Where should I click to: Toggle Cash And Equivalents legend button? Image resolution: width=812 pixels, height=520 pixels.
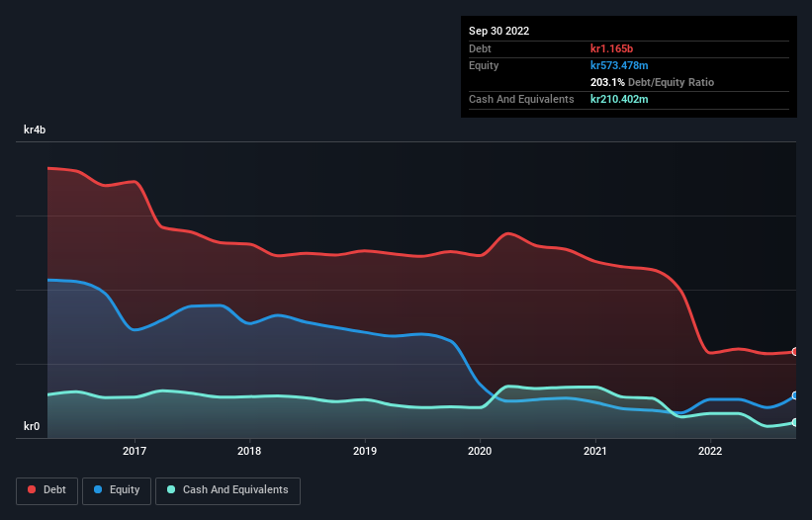(227, 490)
